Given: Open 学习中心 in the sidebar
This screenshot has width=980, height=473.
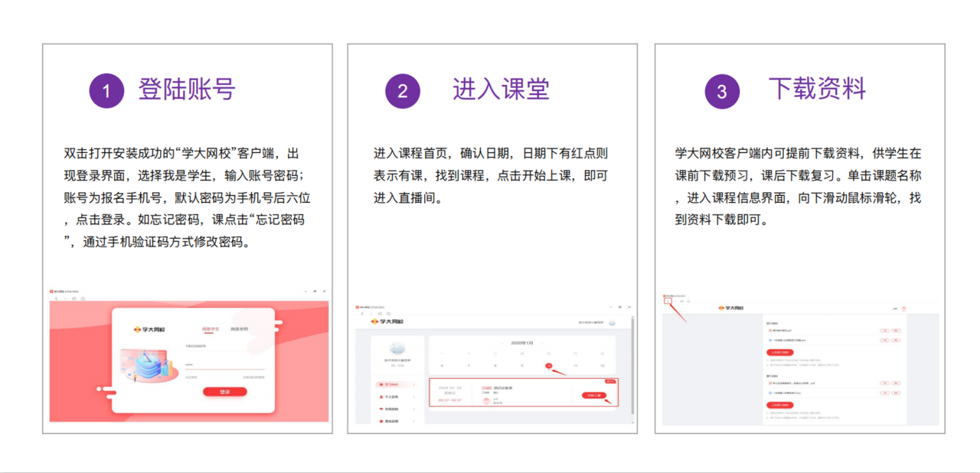Looking at the screenshot, I should (395, 384).
